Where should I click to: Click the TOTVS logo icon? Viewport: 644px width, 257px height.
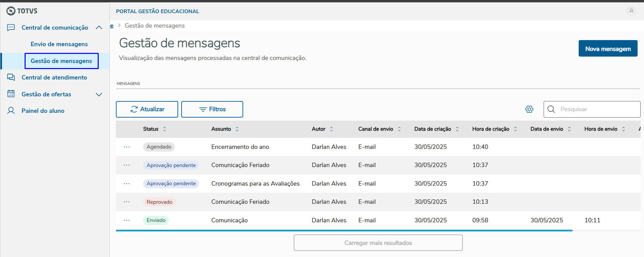click(x=11, y=11)
